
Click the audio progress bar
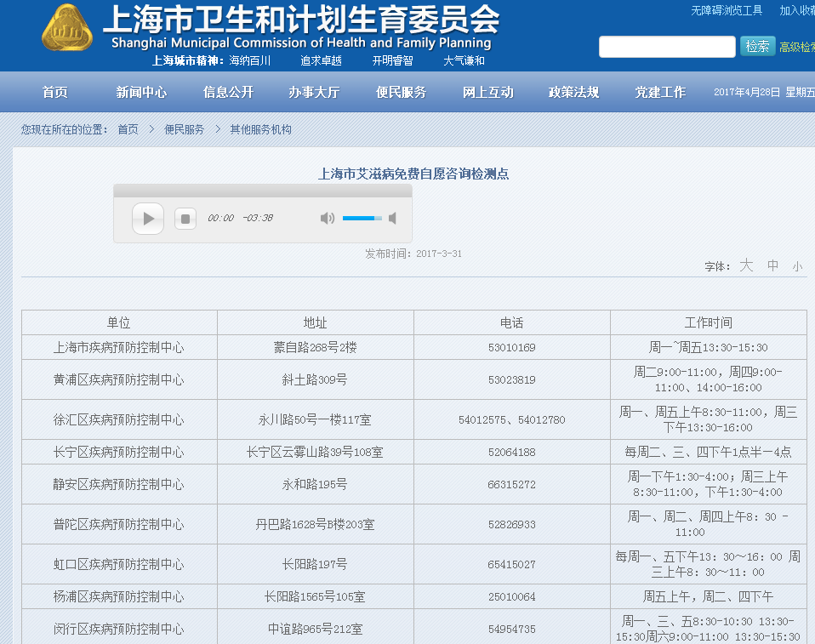point(263,191)
